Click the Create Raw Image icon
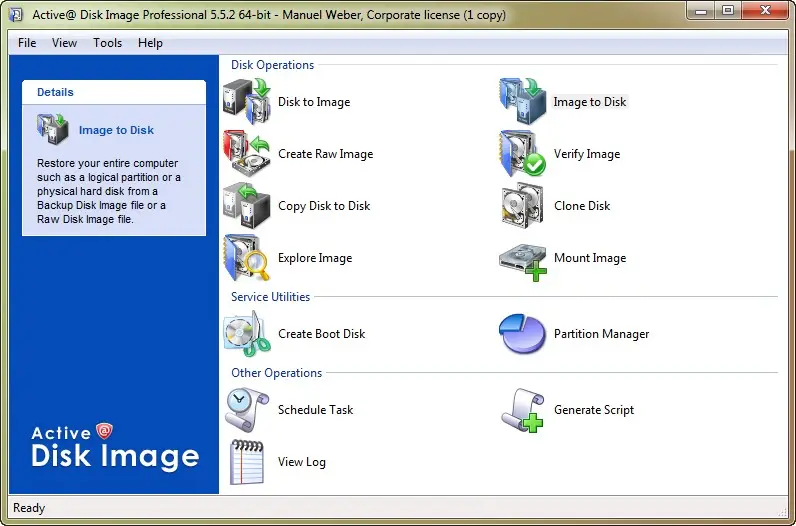796x526 pixels. [x=247, y=153]
